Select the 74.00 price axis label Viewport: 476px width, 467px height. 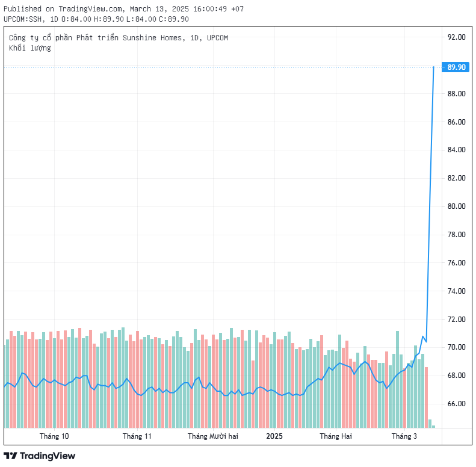[457, 291]
